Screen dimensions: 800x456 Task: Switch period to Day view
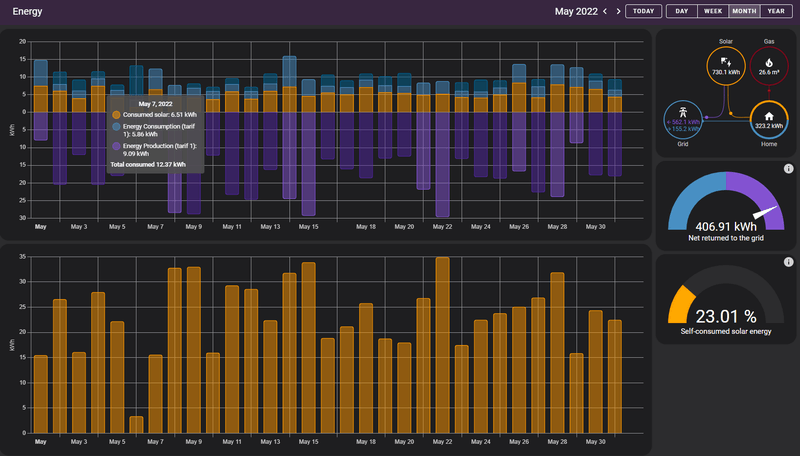(x=681, y=11)
